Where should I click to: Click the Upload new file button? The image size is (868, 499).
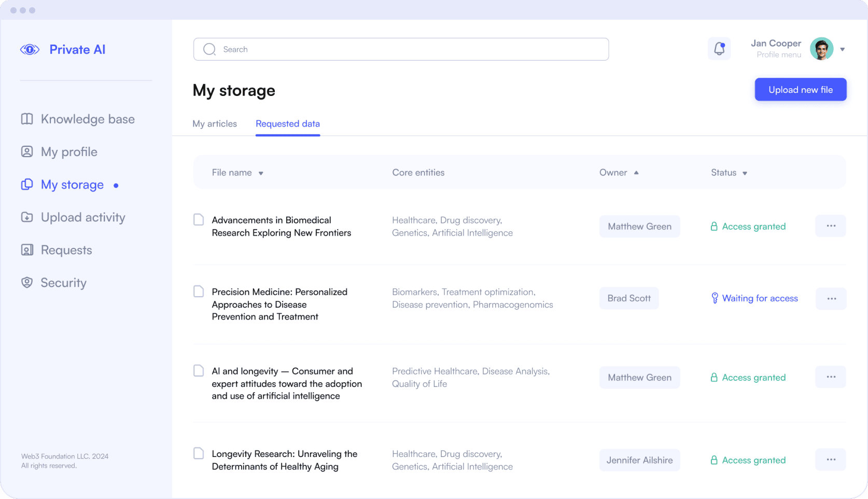pos(800,90)
